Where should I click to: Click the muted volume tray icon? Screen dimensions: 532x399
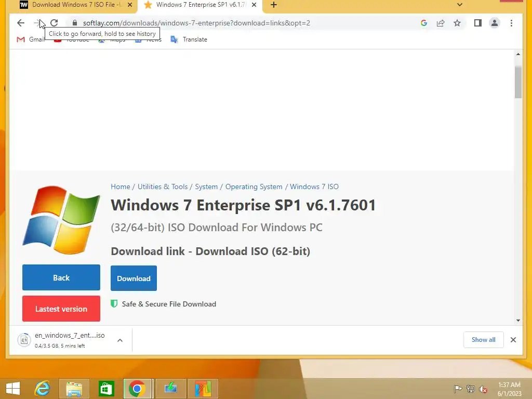point(483,389)
